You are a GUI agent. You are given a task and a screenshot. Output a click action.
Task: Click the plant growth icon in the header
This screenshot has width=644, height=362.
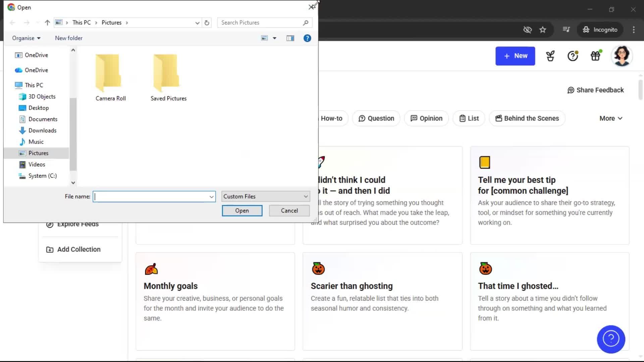[550, 56]
